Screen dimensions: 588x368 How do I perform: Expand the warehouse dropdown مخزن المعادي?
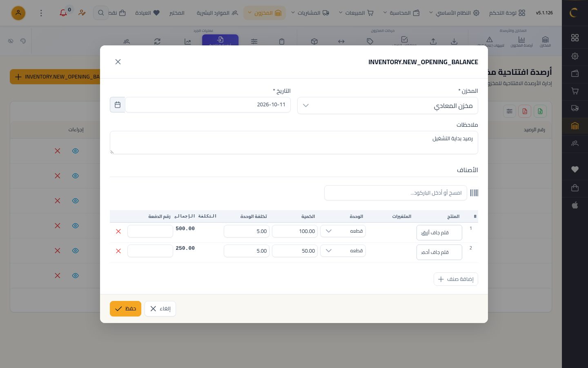coord(388,105)
